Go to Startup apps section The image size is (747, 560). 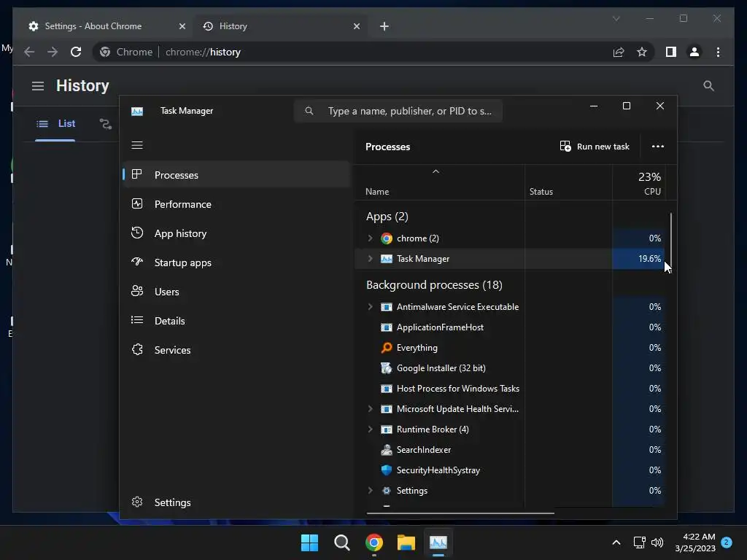[237, 262]
